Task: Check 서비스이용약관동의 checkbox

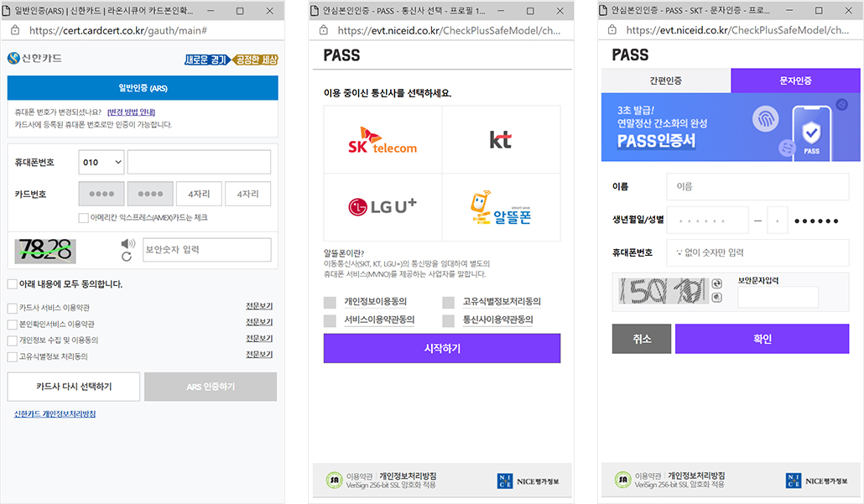Action: pyautogui.click(x=330, y=320)
